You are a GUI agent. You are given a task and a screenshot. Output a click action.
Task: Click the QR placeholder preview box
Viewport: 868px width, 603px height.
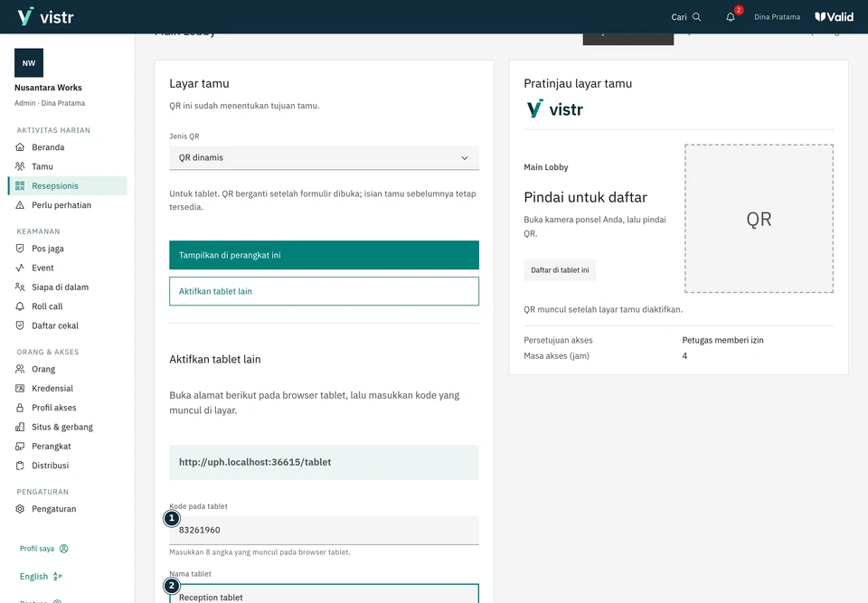pos(759,219)
